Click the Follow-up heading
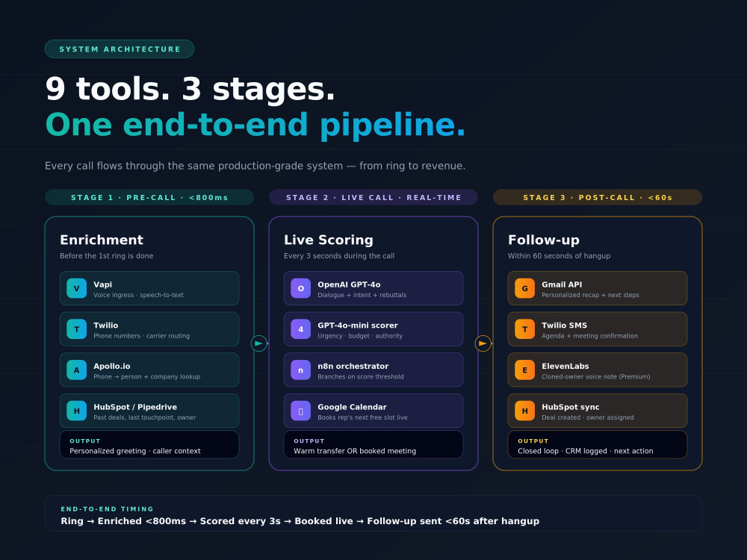 click(544, 240)
